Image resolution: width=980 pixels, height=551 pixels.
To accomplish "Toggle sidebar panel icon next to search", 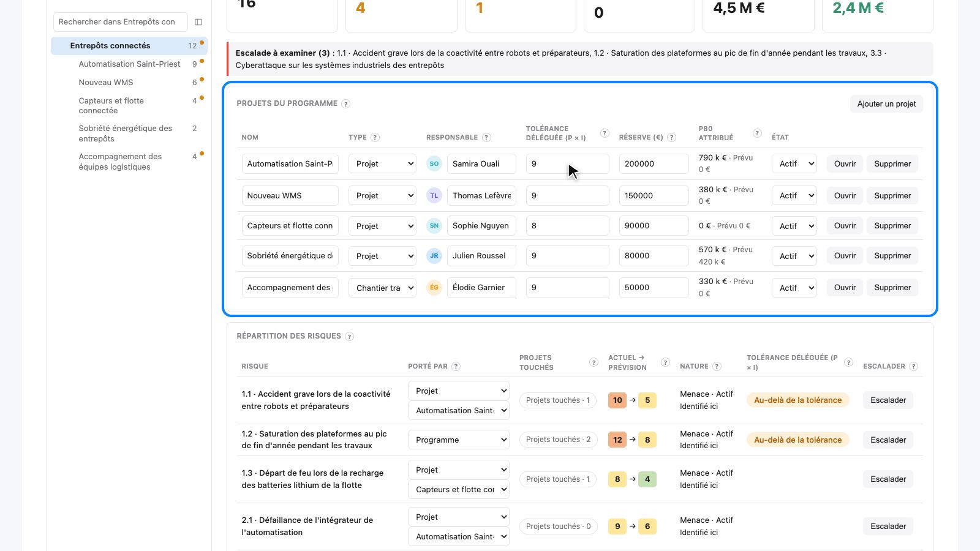I will tap(198, 22).
